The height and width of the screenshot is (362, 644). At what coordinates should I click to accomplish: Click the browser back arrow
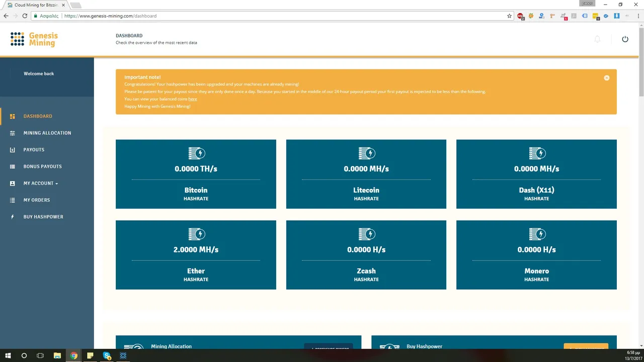(x=6, y=16)
